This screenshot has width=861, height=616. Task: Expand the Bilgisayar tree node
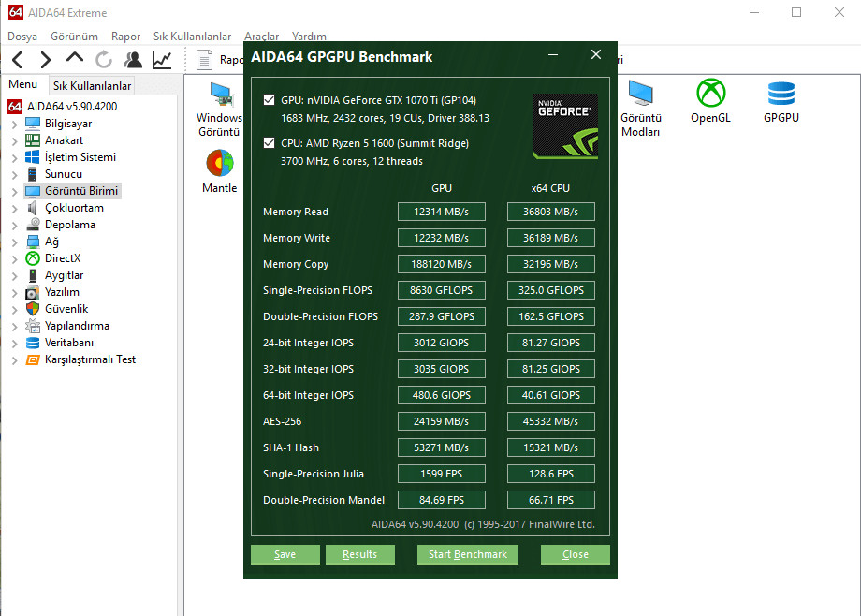(14, 125)
